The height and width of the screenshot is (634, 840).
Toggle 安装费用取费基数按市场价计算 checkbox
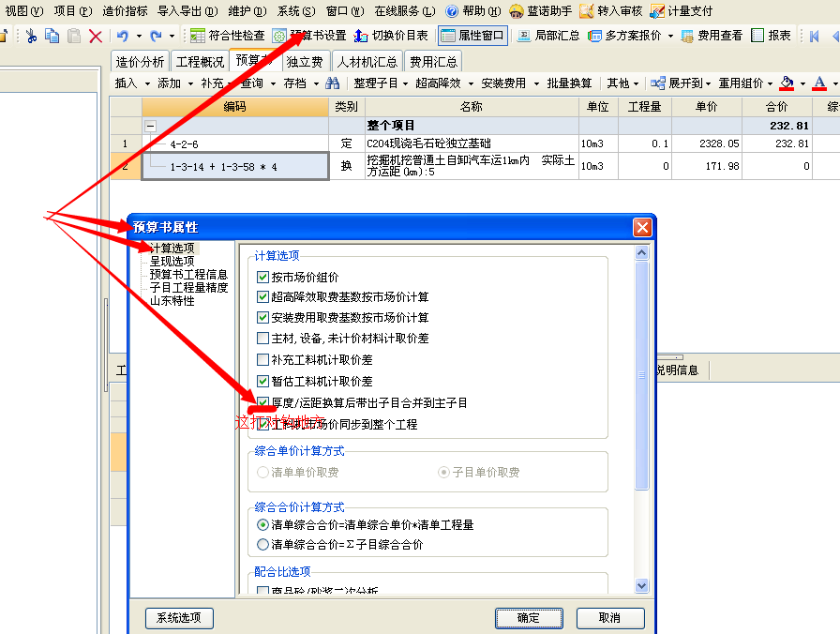click(x=262, y=318)
